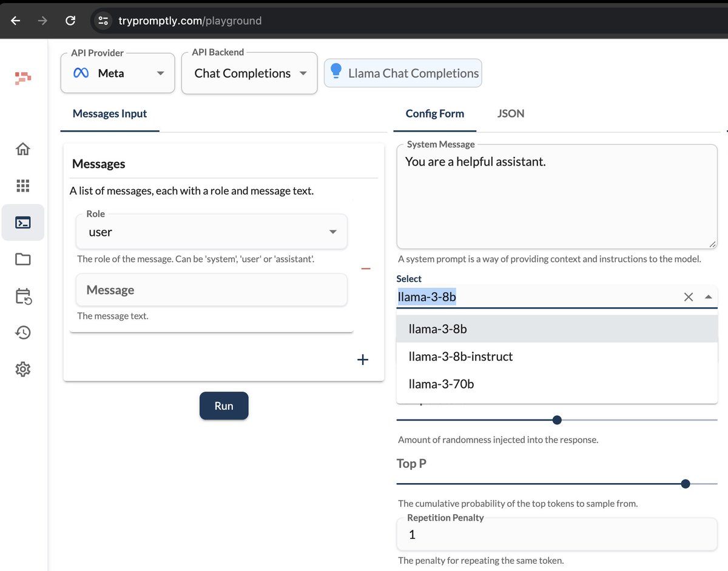The image size is (728, 571).
Task: Click the browser back arrow
Action: [x=15, y=21]
